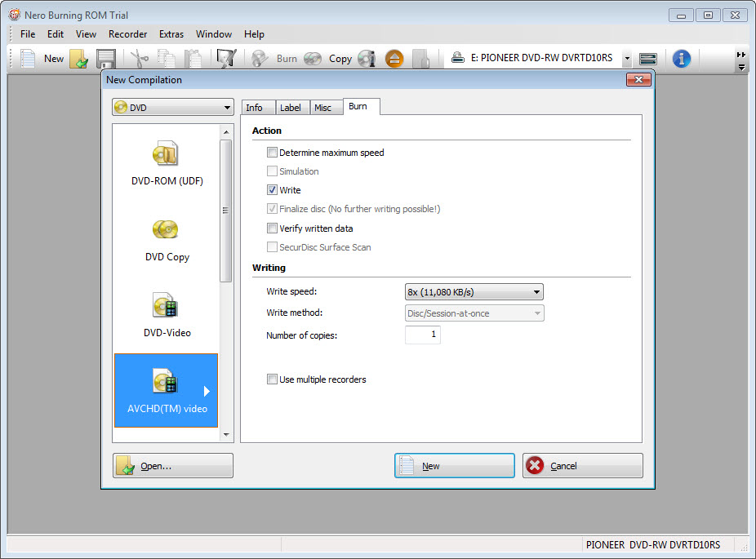This screenshot has height=559, width=756.
Task: Click the Burn disc toolbar icon
Action: pyautogui.click(x=260, y=59)
